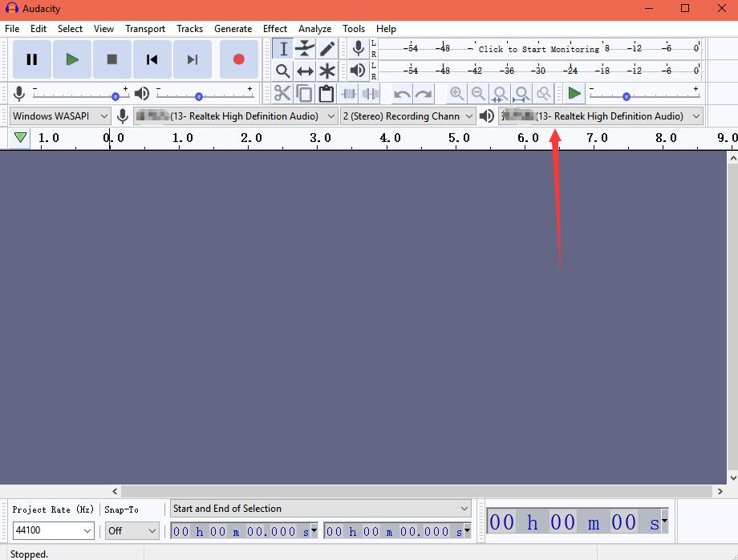Select the Zoom magnifier tool
The height and width of the screenshot is (560, 738).
click(283, 71)
